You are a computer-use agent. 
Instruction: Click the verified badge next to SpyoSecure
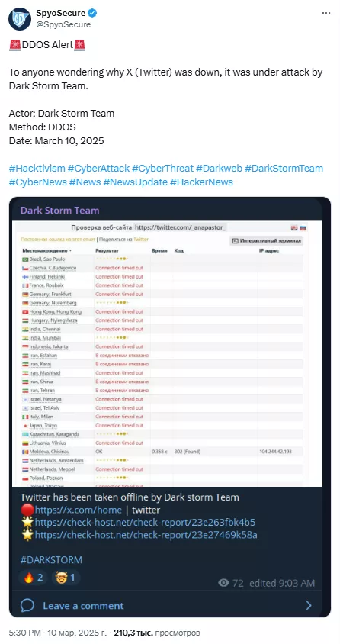click(x=93, y=13)
